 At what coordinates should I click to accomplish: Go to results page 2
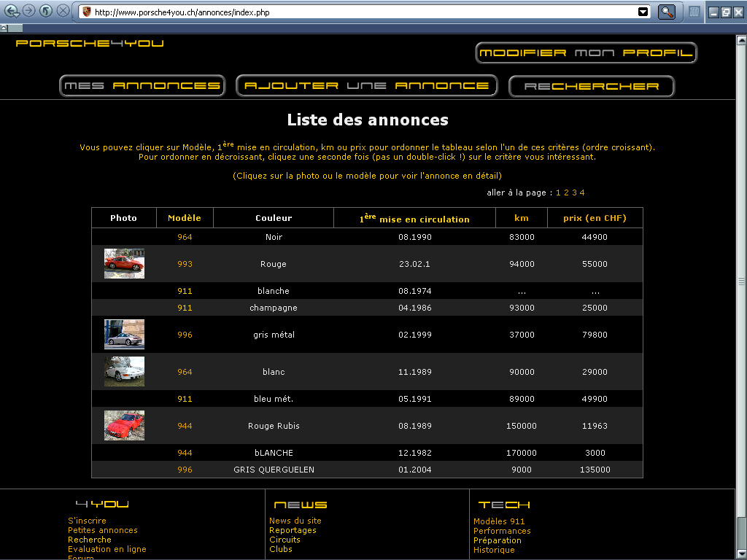pyautogui.click(x=566, y=192)
